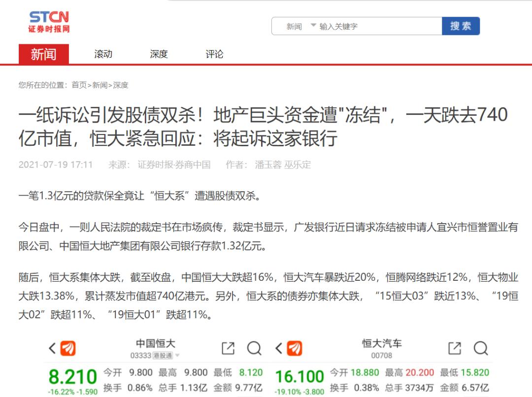Click the back arrow on the 恒大汽车 quote panel

[279, 348]
